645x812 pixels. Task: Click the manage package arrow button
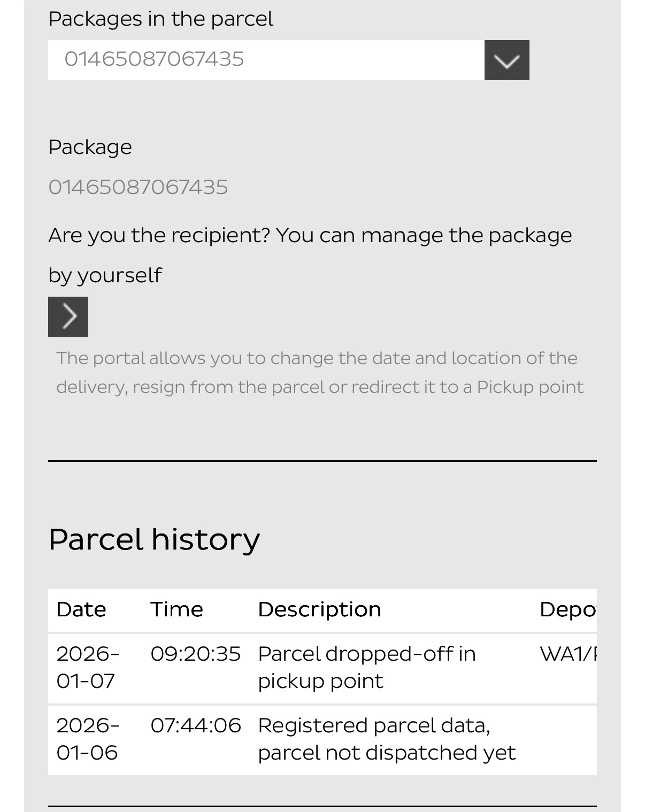[x=68, y=316]
